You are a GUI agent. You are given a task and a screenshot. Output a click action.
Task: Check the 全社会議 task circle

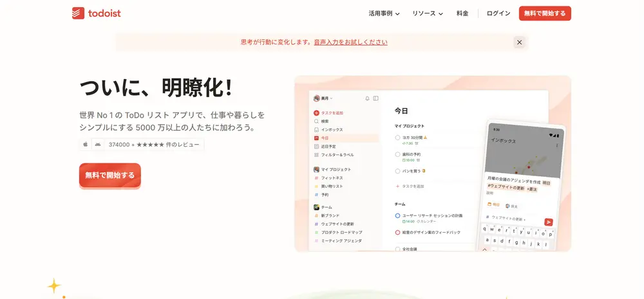[x=397, y=249]
